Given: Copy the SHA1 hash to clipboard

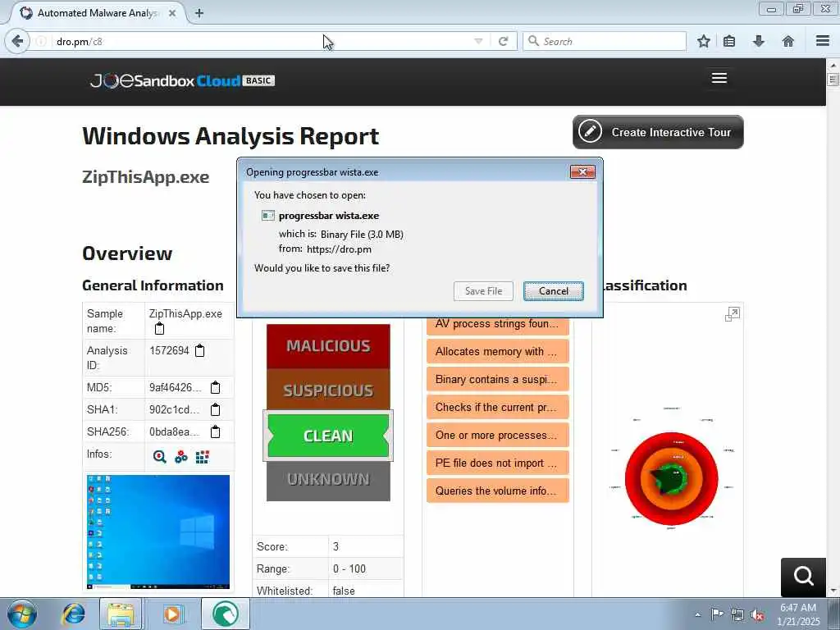Looking at the screenshot, I should click(x=216, y=410).
